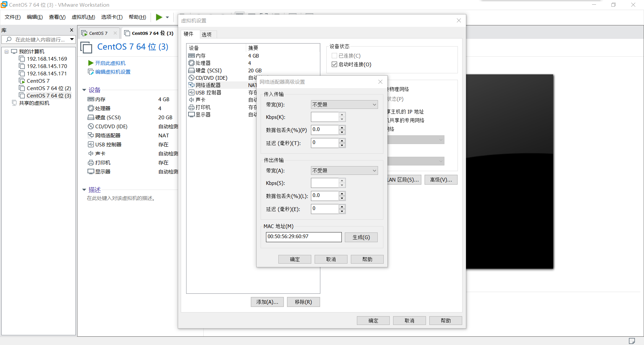This screenshot has width=644, height=345.
Task: Open the 帮助 menu
Action: tap(138, 17)
